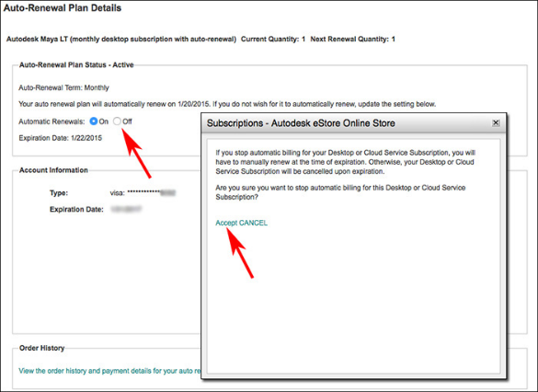Click the Expiration Date: 1/22/2015 text
Screen dimensions: 538x392
61,138
